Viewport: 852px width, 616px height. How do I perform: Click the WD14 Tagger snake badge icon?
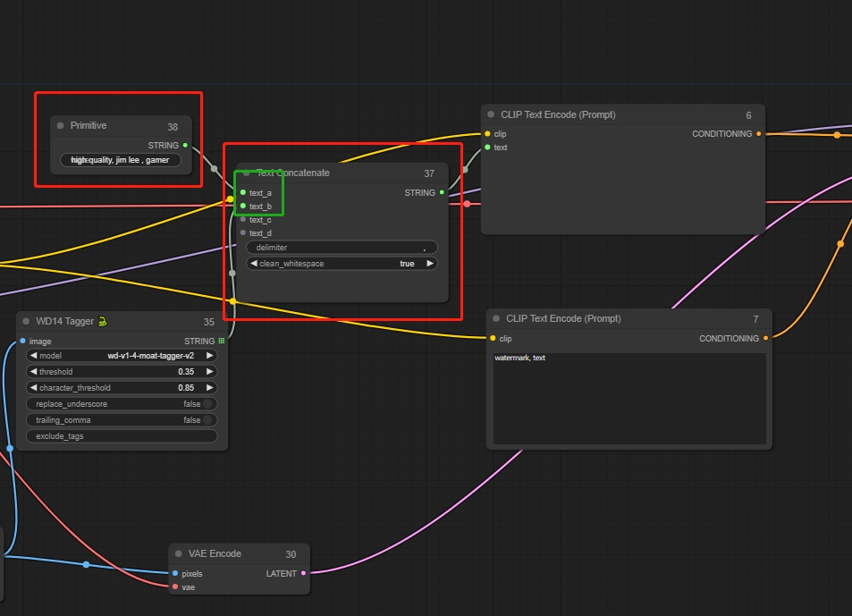coord(104,321)
